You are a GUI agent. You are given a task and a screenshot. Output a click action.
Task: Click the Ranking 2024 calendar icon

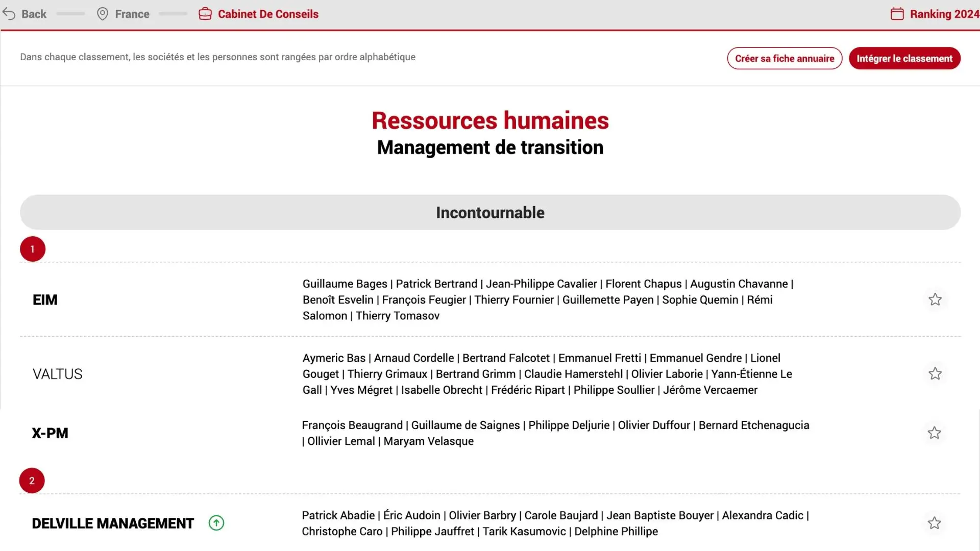(x=897, y=14)
